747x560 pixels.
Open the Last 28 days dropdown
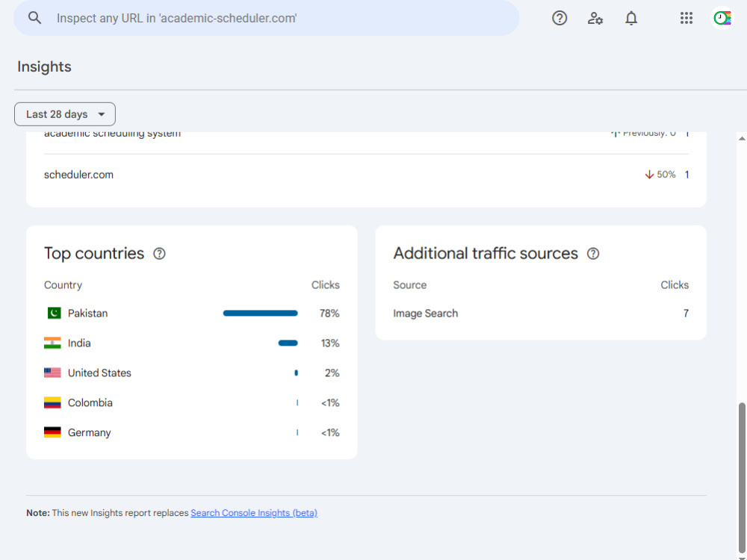click(x=65, y=114)
